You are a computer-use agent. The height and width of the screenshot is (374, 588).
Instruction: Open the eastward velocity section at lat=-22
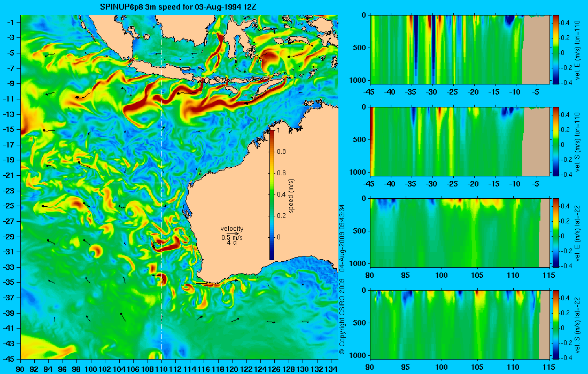pos(460,233)
